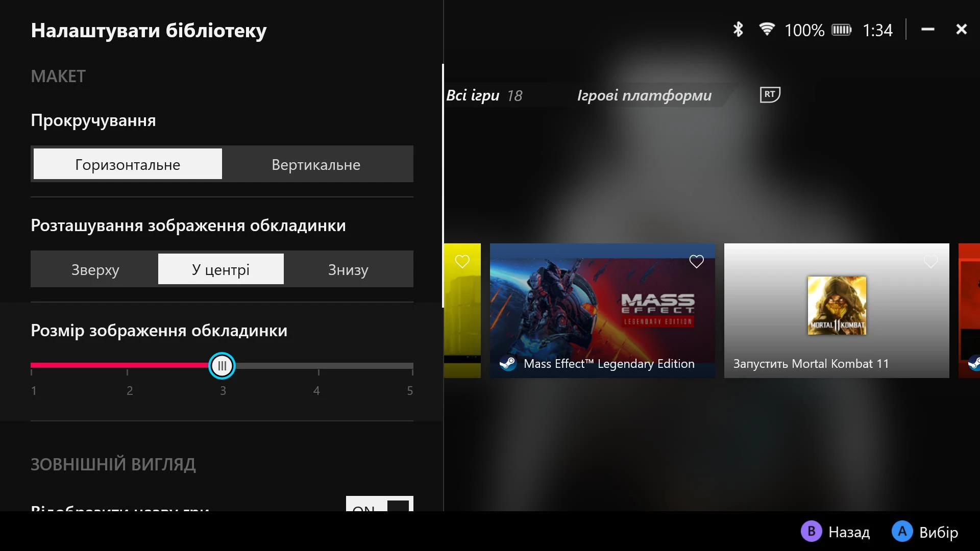The height and width of the screenshot is (551, 980).
Task: Click the Bluetooth status icon
Action: [738, 30]
